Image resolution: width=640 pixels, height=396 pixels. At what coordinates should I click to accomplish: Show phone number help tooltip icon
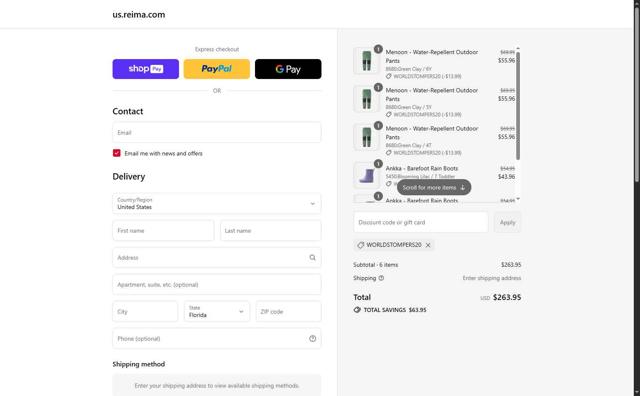(312, 338)
